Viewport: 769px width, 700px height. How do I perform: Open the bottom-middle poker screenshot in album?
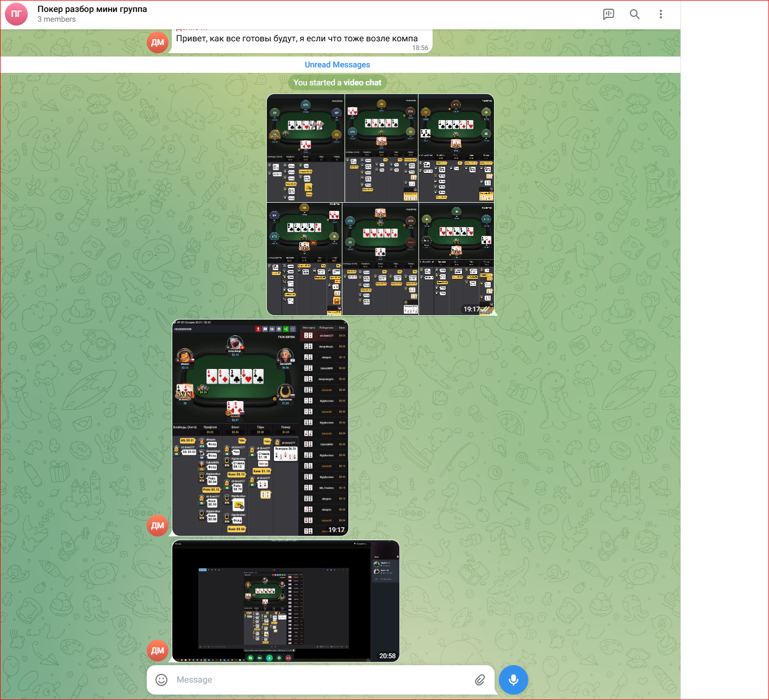click(380, 259)
